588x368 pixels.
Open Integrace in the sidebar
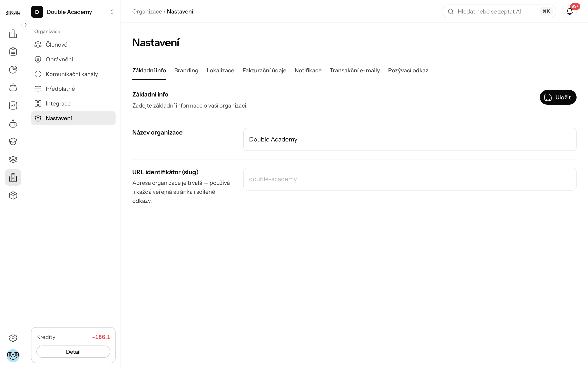tap(73, 103)
